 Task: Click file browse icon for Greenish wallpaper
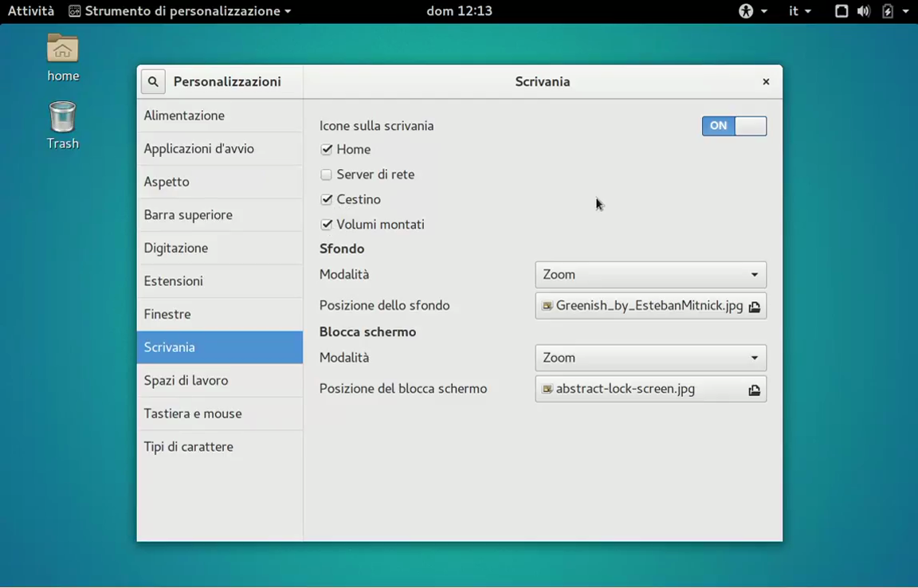click(x=754, y=307)
